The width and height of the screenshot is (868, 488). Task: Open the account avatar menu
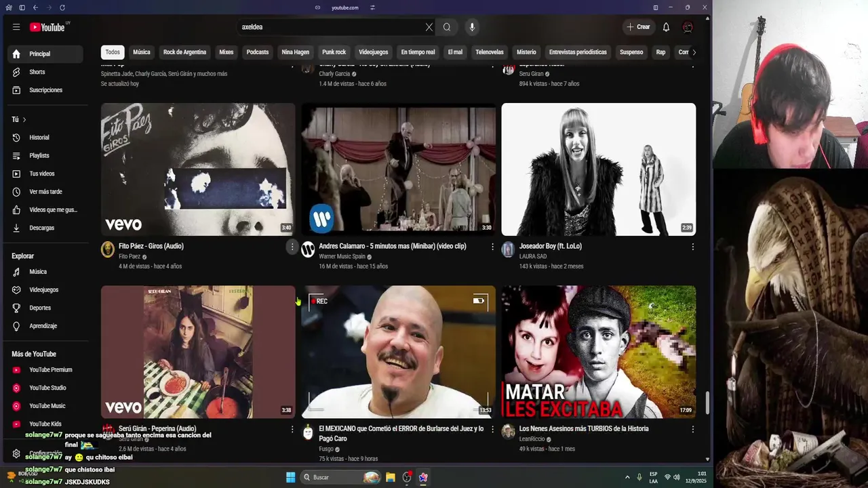coord(688,27)
